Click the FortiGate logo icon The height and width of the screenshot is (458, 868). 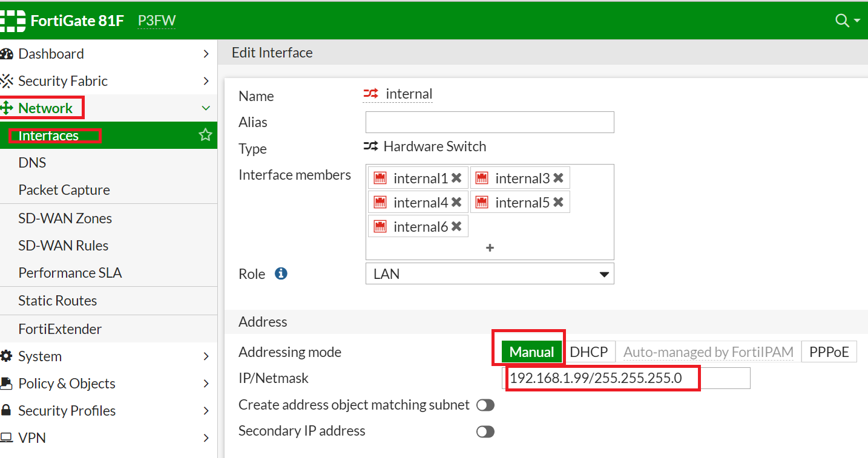[x=12, y=21]
